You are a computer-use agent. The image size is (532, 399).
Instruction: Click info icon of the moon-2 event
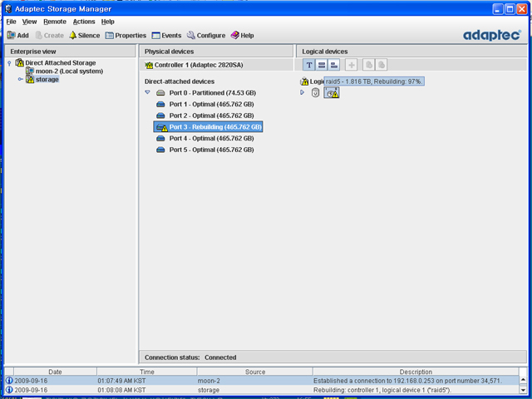pyautogui.click(x=9, y=381)
